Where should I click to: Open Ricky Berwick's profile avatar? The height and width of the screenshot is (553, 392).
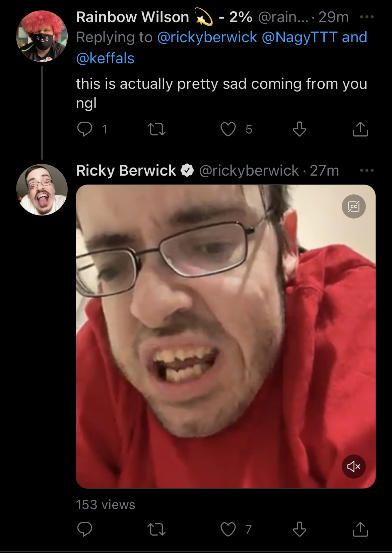pyautogui.click(x=42, y=190)
